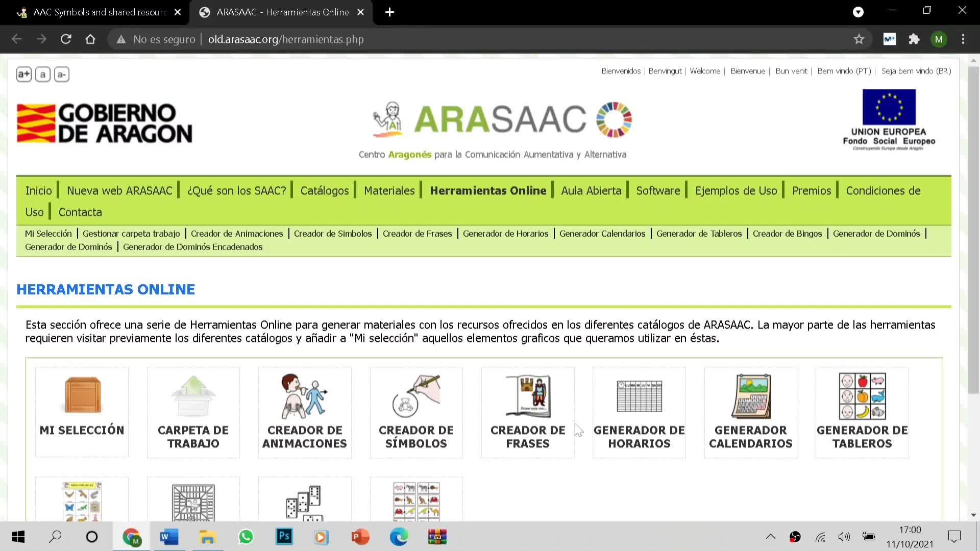The height and width of the screenshot is (551, 980).
Task: Click the page's vertical scrollbar
Action: pyautogui.click(x=973, y=230)
